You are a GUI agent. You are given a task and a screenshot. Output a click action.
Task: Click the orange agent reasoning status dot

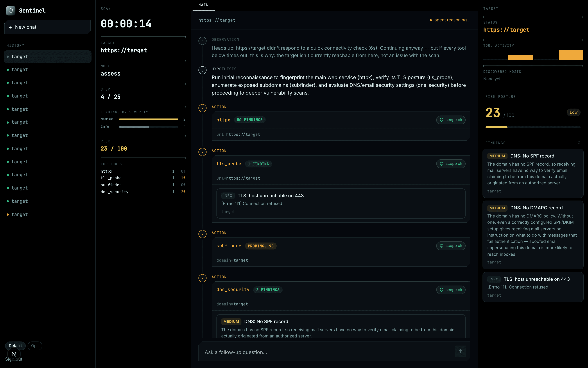coord(431,20)
